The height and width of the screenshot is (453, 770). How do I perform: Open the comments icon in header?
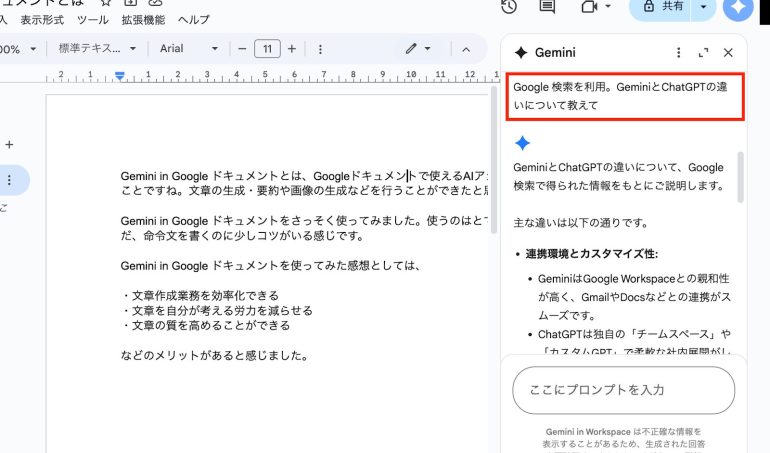click(x=547, y=6)
